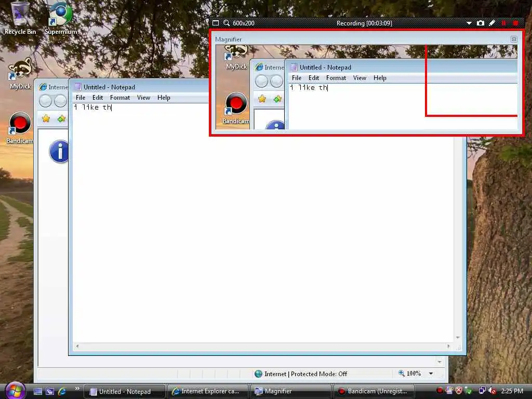Click the Internet Explorer Back button

point(45,101)
